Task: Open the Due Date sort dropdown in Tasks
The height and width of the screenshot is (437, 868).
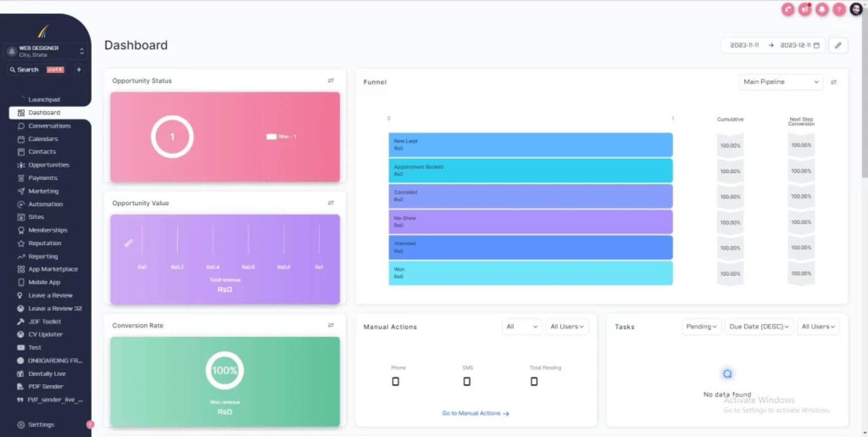Action: coord(759,326)
